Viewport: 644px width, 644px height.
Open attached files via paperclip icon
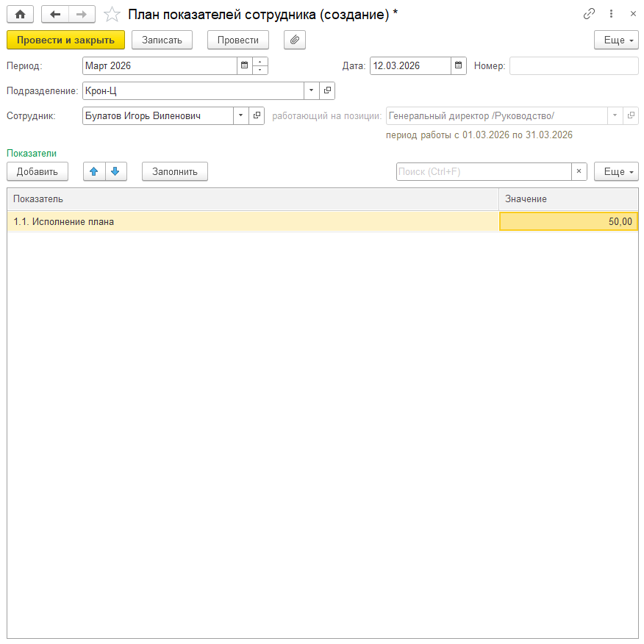(294, 40)
